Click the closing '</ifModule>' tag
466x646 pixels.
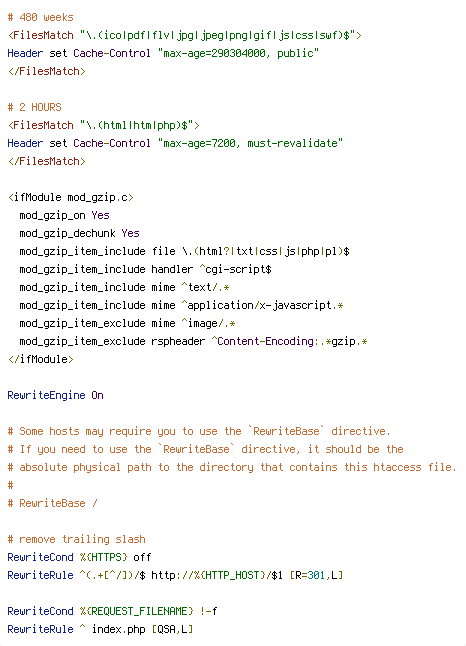click(x=40, y=359)
